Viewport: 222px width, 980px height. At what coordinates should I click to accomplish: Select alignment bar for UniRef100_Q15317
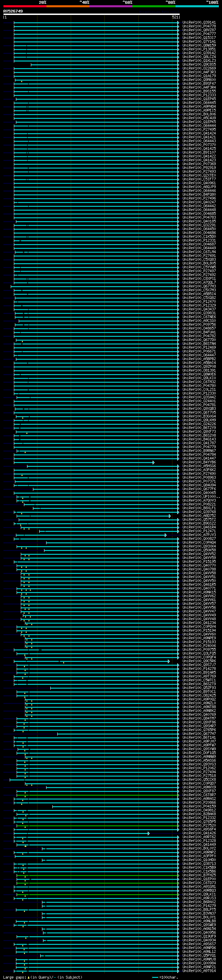[96, 38]
